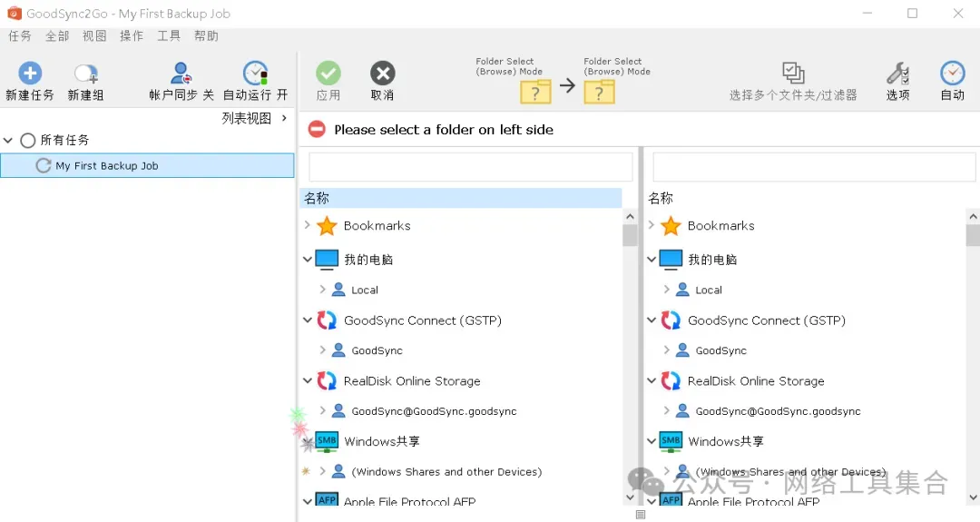Click the right pane scrollbar down arrow
Screen dimensions: 980x522
click(973, 497)
